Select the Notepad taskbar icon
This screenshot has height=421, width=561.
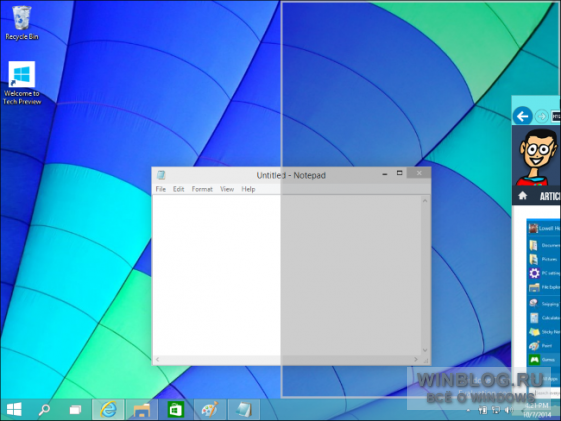coord(244,410)
